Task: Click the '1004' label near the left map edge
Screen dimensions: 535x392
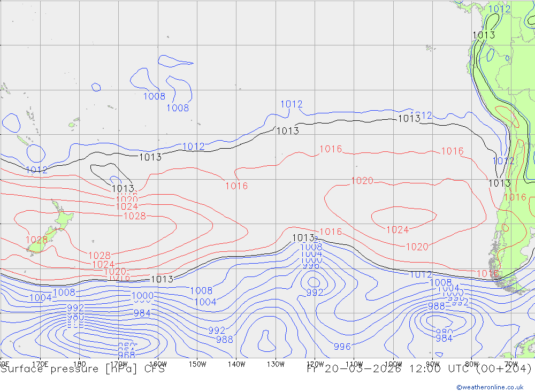Action: [x=40, y=297]
